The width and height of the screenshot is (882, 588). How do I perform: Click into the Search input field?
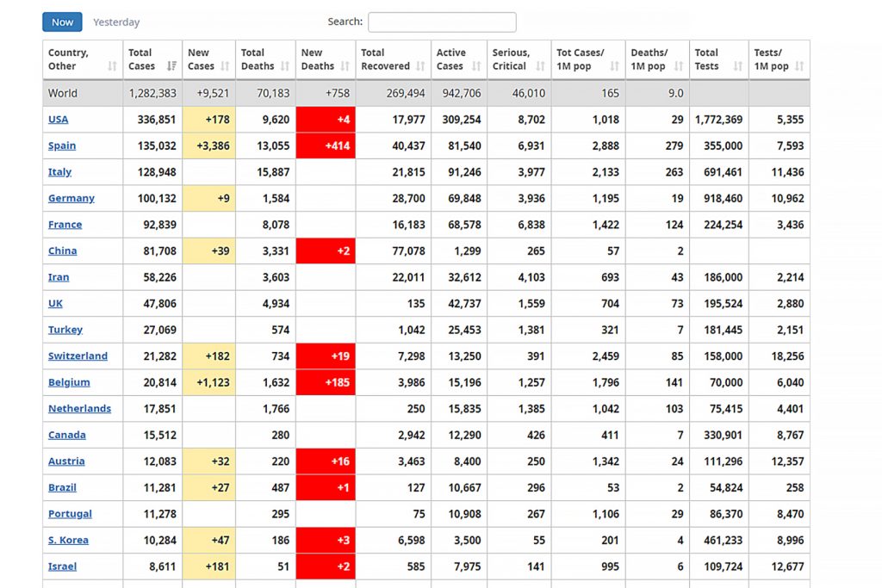[x=442, y=22]
